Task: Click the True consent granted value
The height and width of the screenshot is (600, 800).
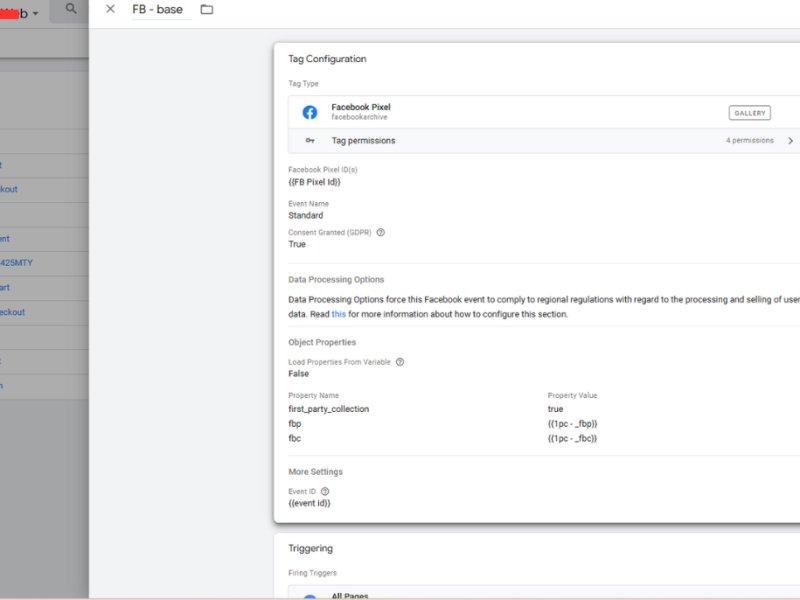Action: click(297, 244)
